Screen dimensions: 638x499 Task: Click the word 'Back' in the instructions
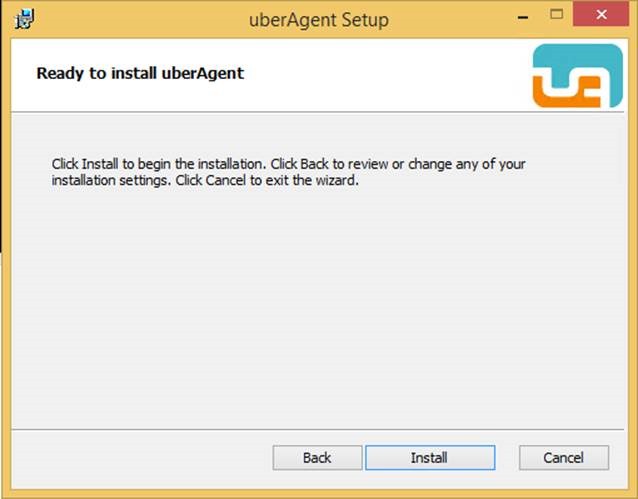314,164
